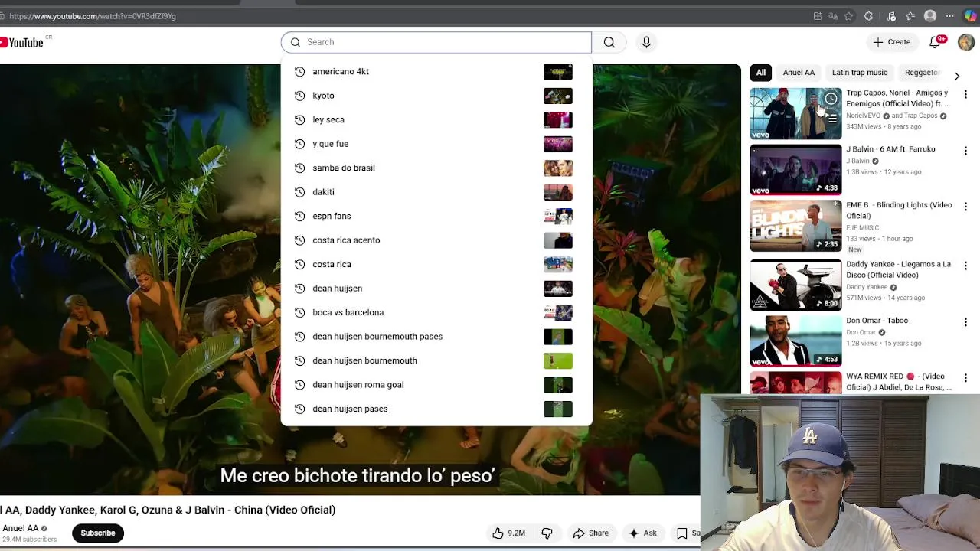Screen dimensions: 980x551
Task: Select the All filter chip
Action: pos(761,73)
